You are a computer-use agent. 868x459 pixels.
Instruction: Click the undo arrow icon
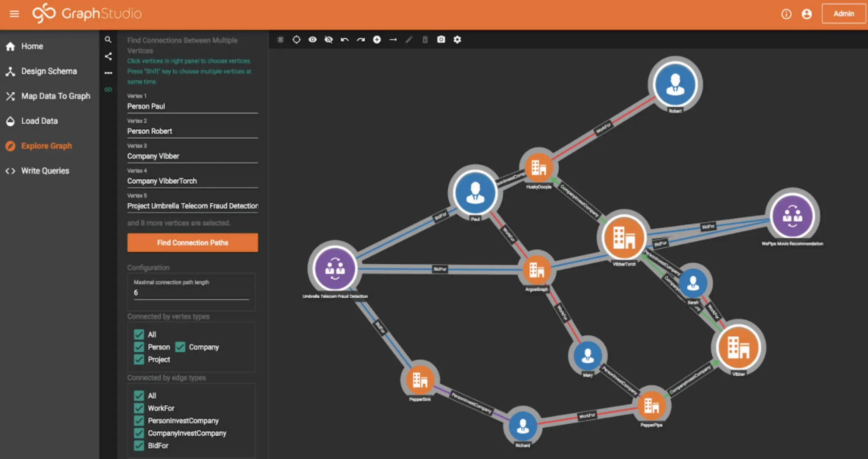point(344,39)
